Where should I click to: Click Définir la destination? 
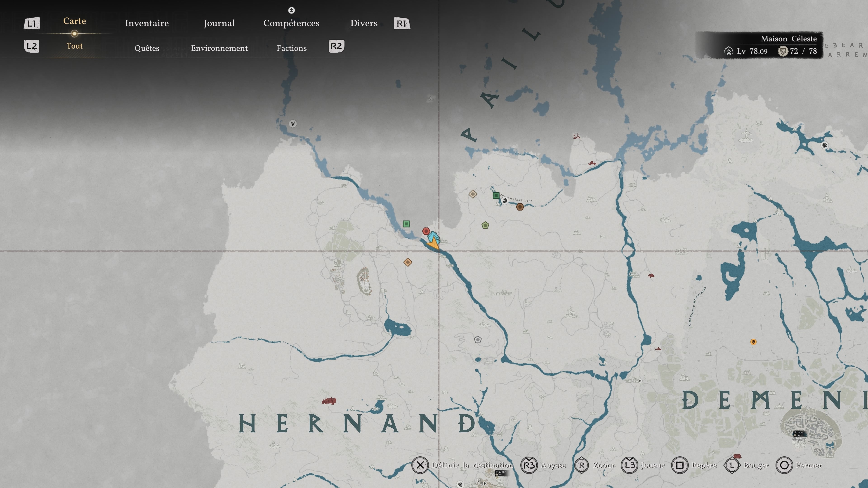[472, 465]
